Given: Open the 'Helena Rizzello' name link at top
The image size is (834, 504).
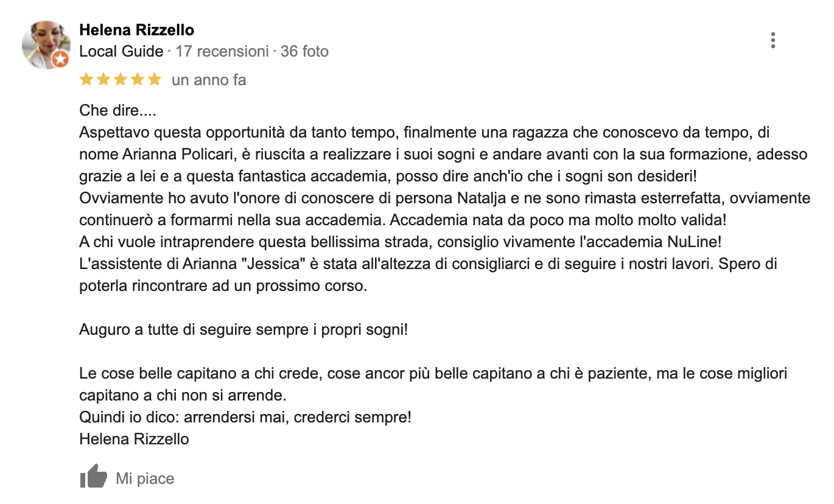Looking at the screenshot, I should [x=137, y=30].
